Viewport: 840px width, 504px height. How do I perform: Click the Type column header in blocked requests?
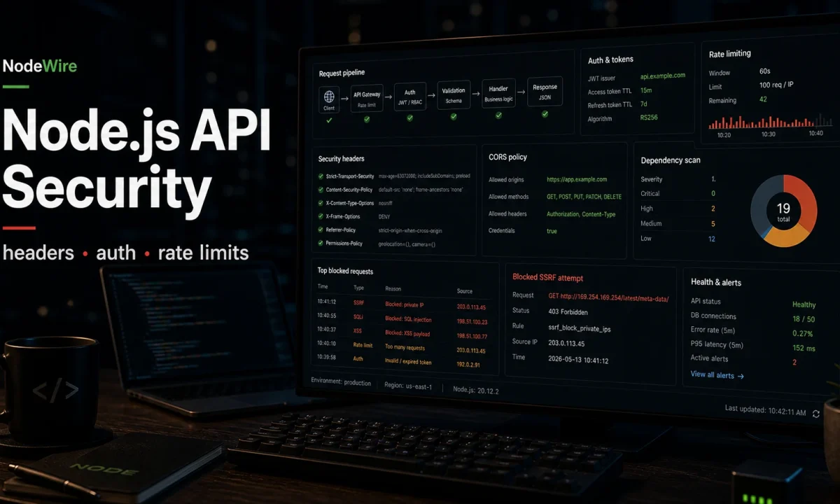[x=359, y=288]
